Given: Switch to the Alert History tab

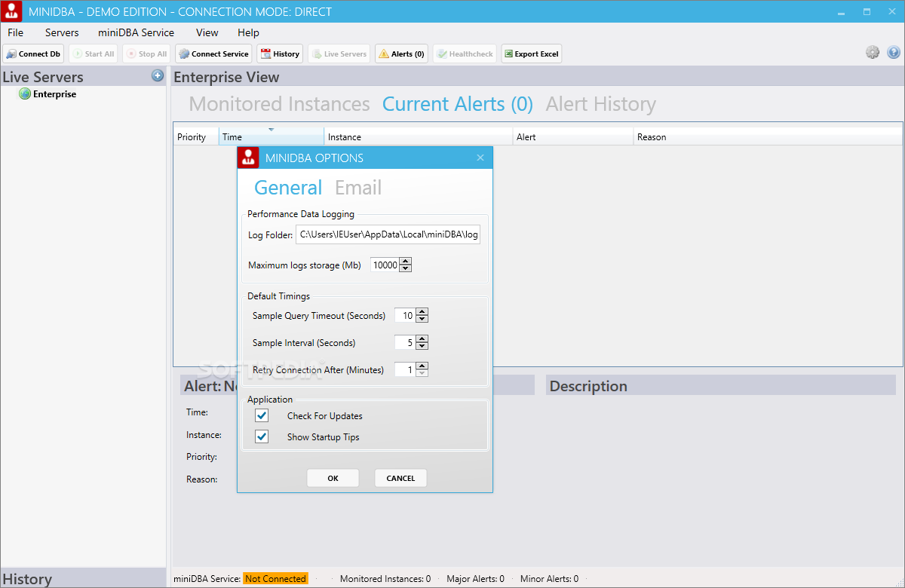Looking at the screenshot, I should 601,104.
